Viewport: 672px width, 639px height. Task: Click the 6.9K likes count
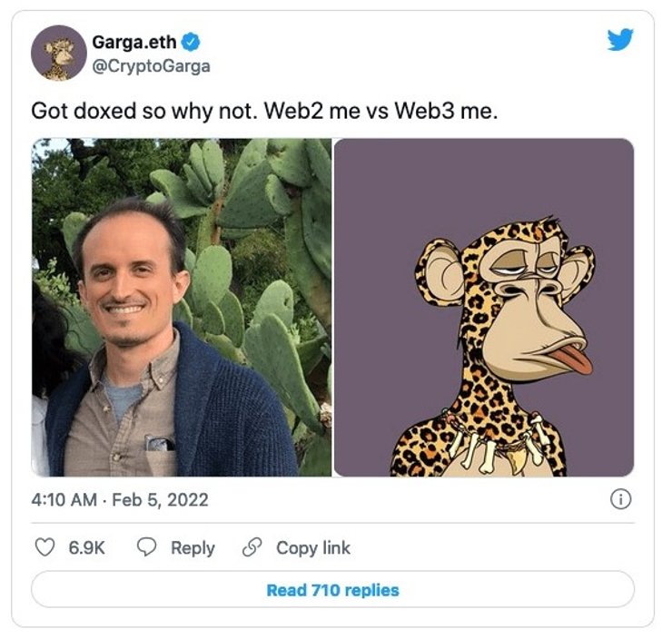(86, 547)
